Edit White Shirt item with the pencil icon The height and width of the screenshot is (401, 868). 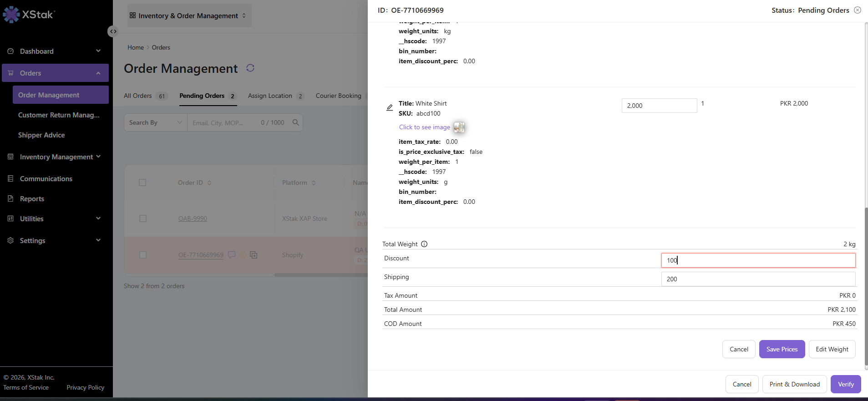point(390,108)
